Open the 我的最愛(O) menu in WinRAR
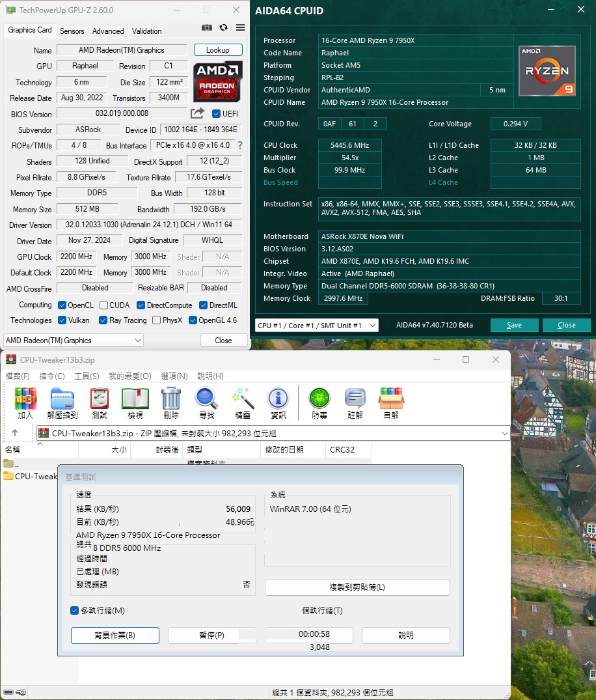Screen dimensions: 596x700 point(130,376)
